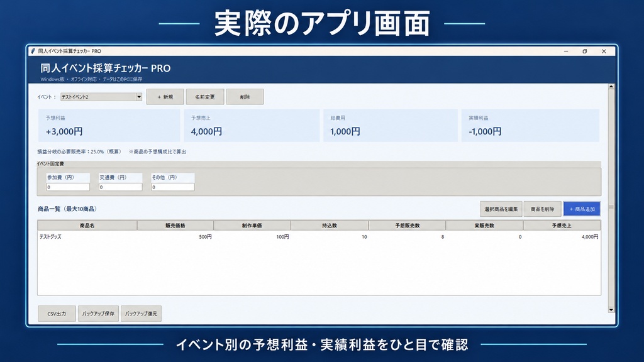Maximize the app window
Screen dimensions: 644x362
(585, 52)
